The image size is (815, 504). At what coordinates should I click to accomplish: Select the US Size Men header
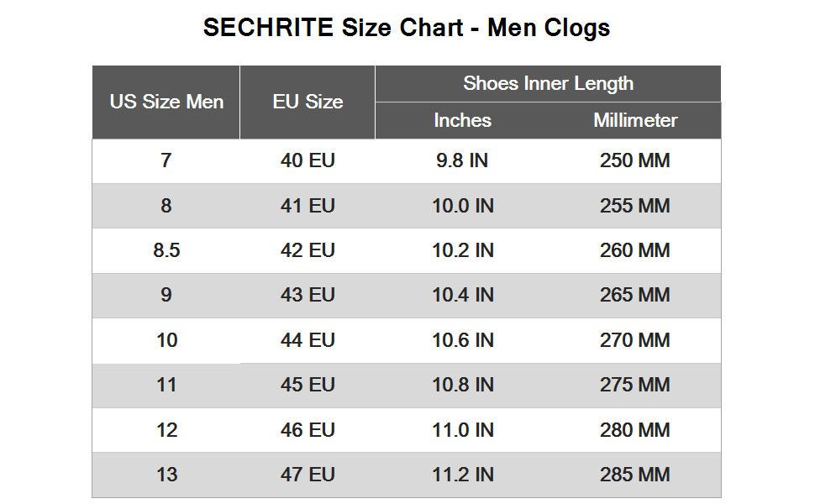(166, 102)
